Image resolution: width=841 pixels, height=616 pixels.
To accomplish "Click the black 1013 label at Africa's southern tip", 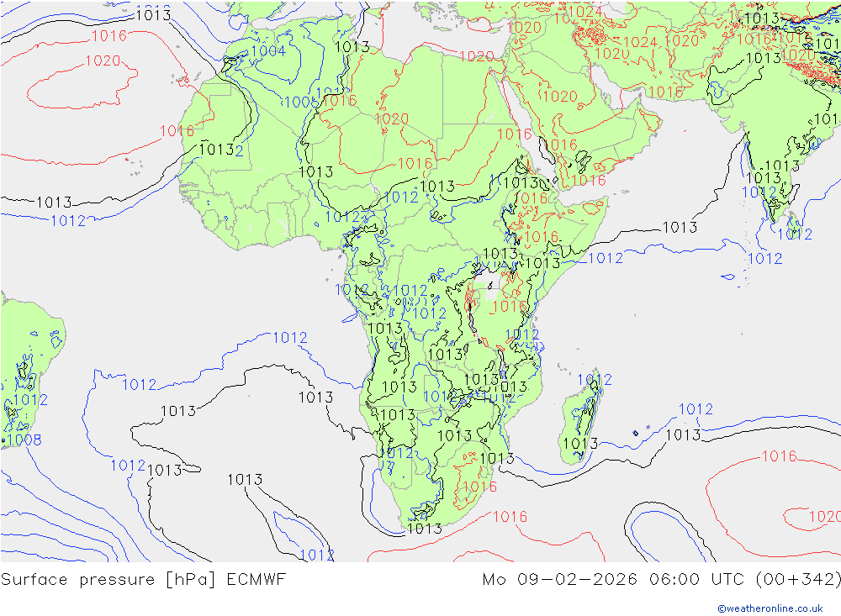I will 425,529.
